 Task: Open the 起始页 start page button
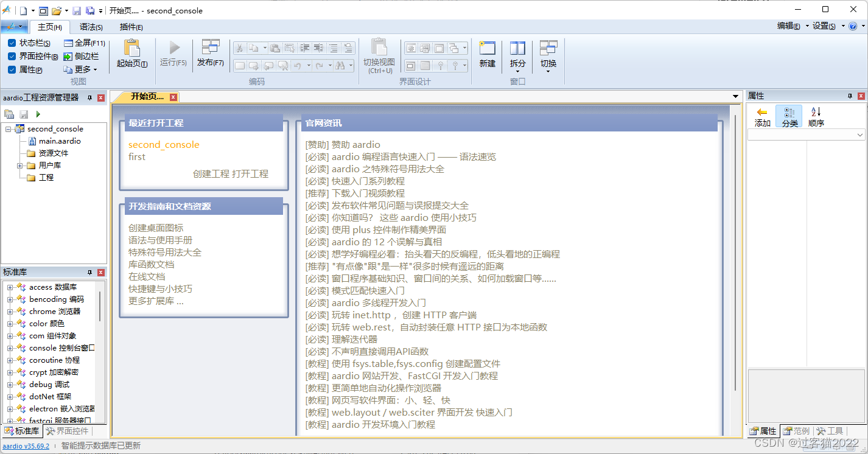click(131, 55)
